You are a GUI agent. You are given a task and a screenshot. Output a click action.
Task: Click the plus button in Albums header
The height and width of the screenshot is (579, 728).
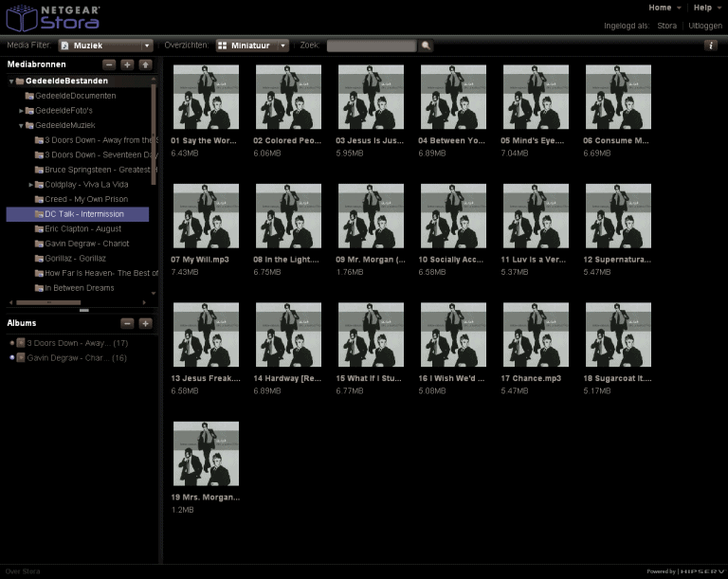pyautogui.click(x=145, y=323)
